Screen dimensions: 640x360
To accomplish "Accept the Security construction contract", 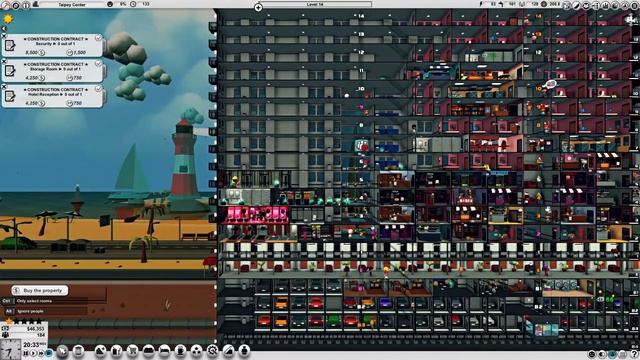I will 98,38.
